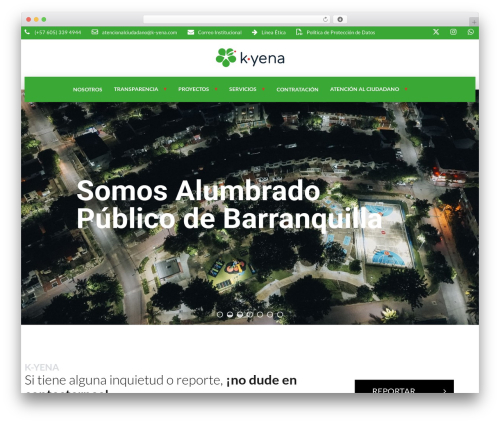Open ATENCIÓN AL CIUDADANO menu item
Viewport: 500px width, 423px height.
point(364,89)
